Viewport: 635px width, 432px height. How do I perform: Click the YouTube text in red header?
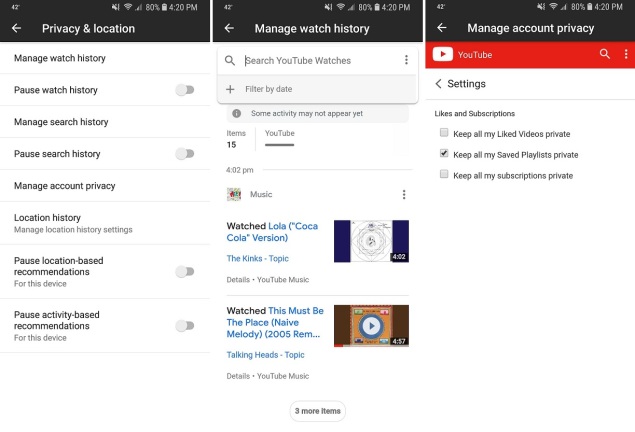pyautogui.click(x=475, y=55)
